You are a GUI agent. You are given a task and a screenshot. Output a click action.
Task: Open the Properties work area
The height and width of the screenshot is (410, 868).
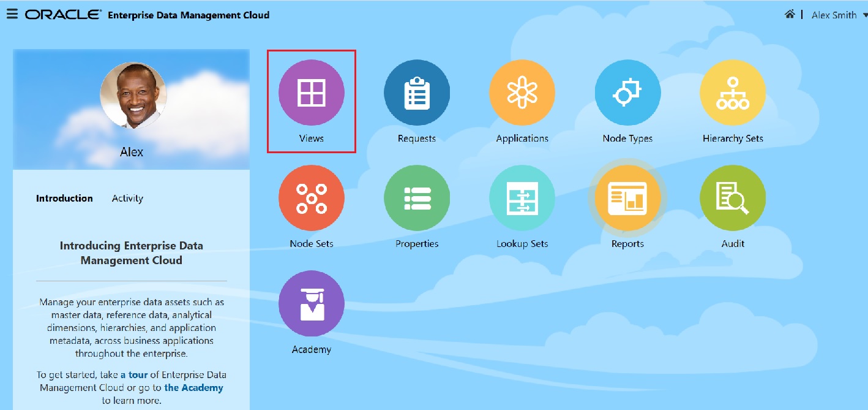417,197
